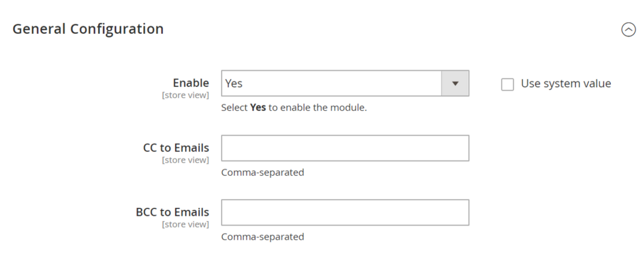This screenshot has width=644, height=261.
Task: Focus the CC to Emails input field
Action: coord(345,148)
